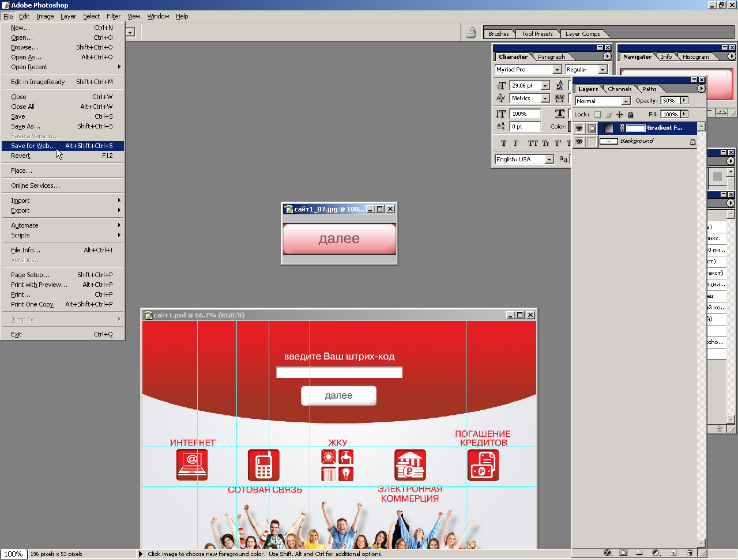Click the Электронная коммерция bank icon
The image size is (738, 560).
[410, 464]
